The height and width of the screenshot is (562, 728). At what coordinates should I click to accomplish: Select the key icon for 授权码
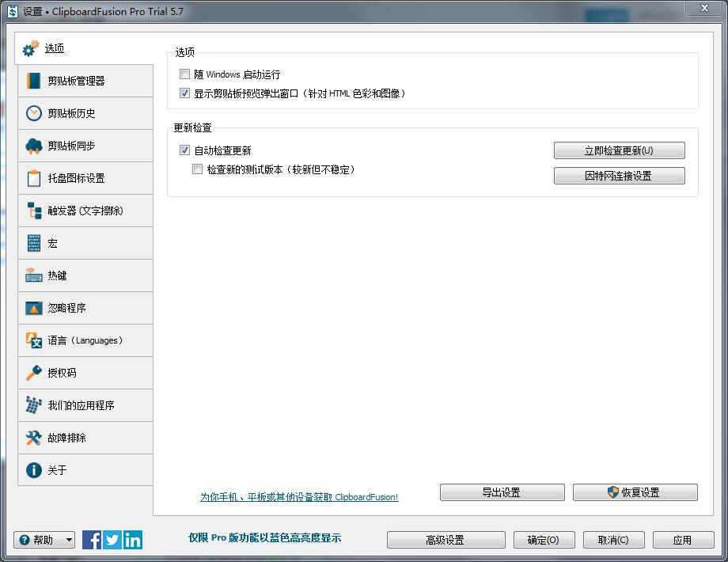33,373
